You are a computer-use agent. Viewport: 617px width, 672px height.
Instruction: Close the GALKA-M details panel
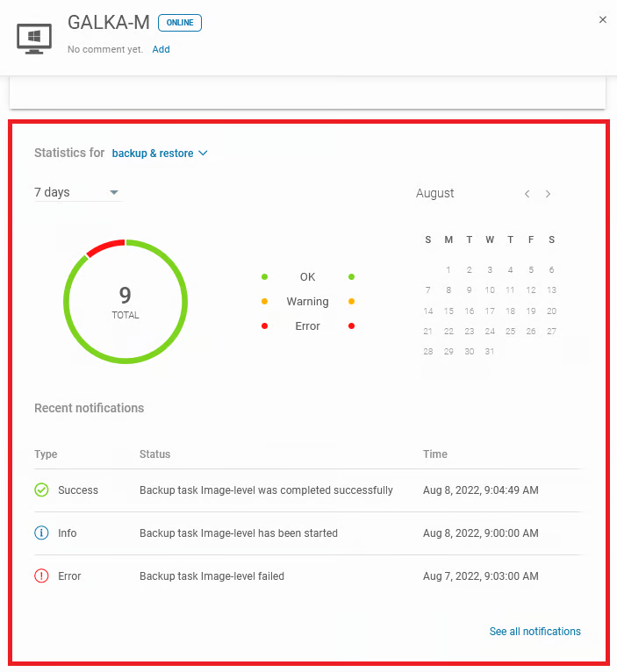602,19
